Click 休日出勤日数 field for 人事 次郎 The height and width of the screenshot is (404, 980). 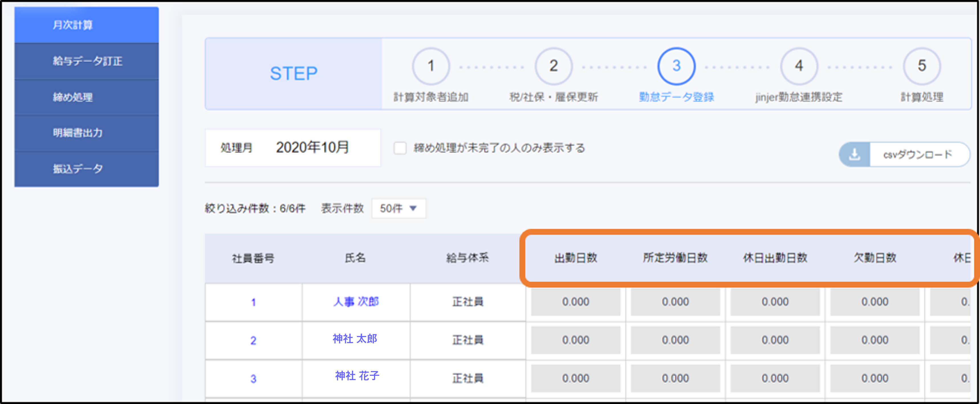pos(775,302)
